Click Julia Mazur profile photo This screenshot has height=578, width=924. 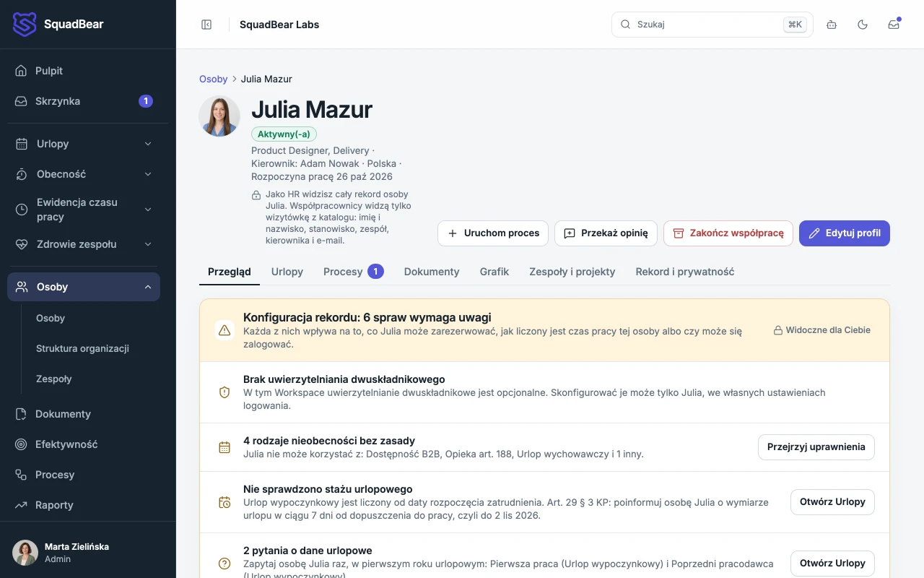pos(219,116)
